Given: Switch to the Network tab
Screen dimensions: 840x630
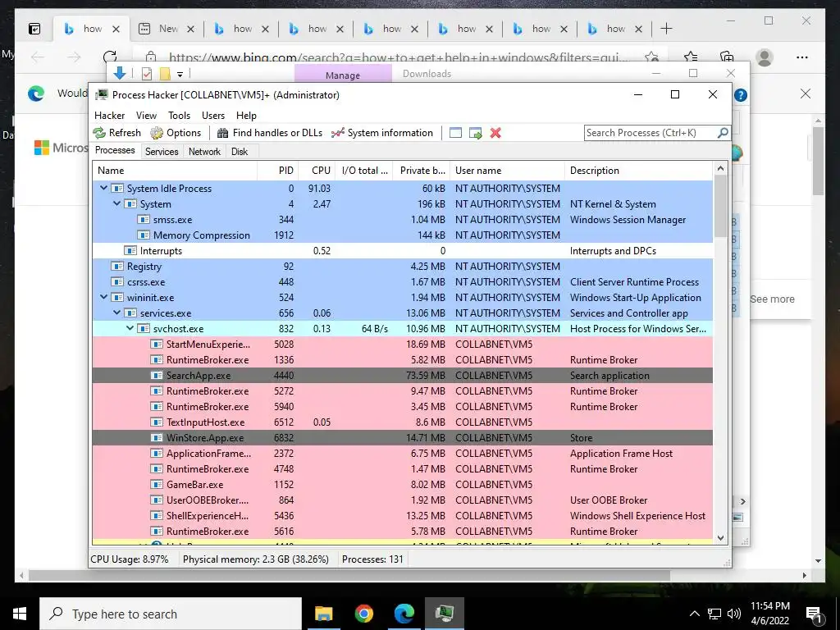Looking at the screenshot, I should click(204, 152).
